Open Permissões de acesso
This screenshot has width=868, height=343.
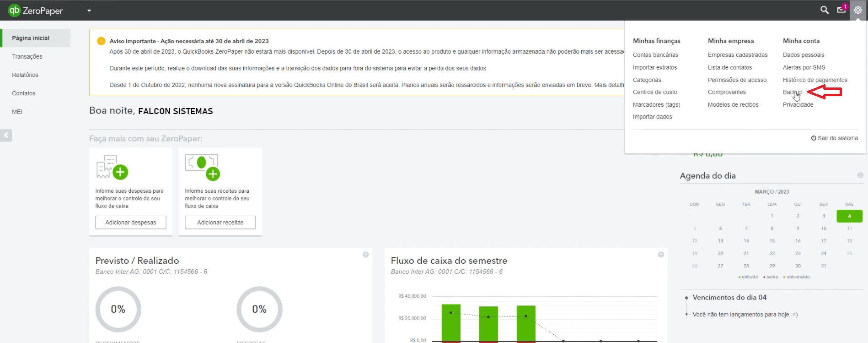click(737, 80)
